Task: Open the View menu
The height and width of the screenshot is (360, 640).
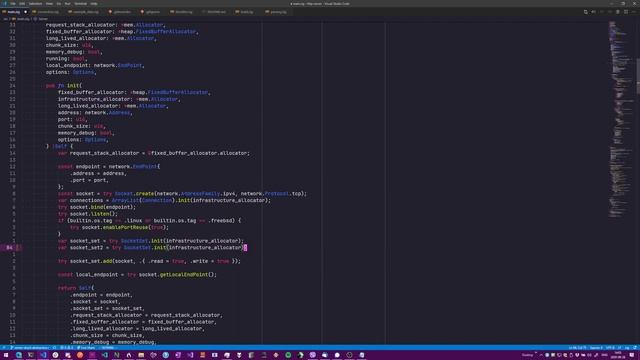Action: click(x=49, y=4)
